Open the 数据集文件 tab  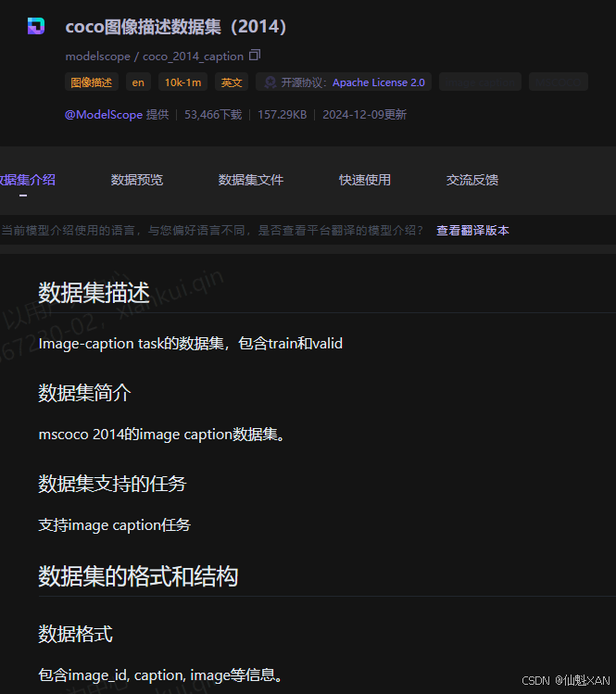(250, 180)
